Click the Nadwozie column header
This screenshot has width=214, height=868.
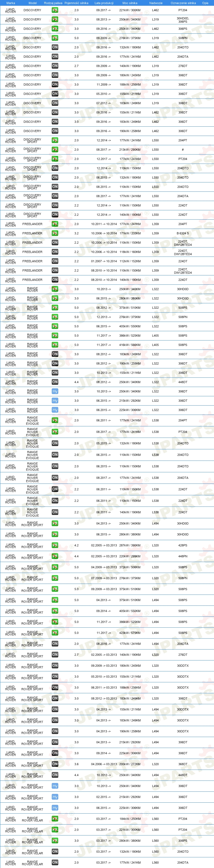click(156, 3)
